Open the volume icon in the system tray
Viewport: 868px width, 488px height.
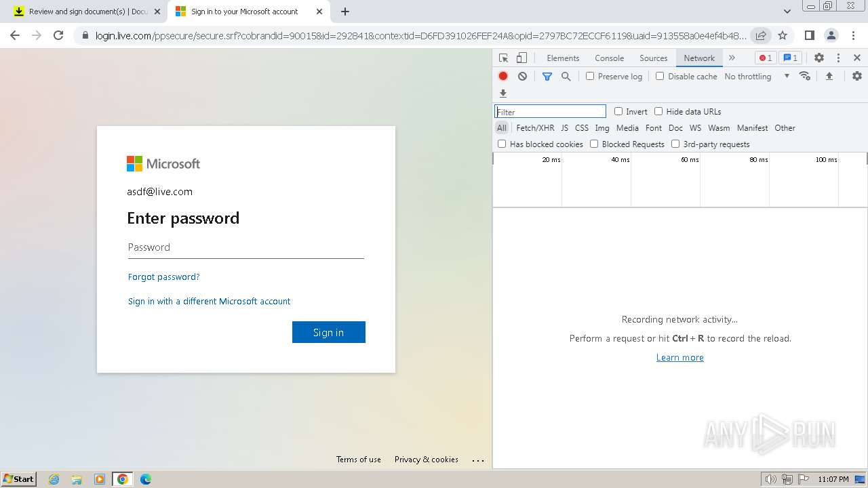click(770, 479)
